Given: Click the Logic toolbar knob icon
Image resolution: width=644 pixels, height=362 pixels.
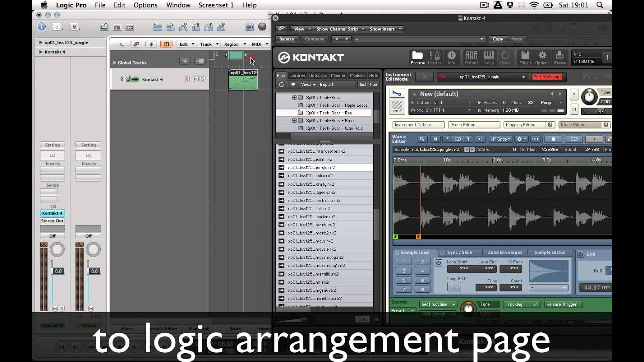Looking at the screenshot, I should 262,27.
